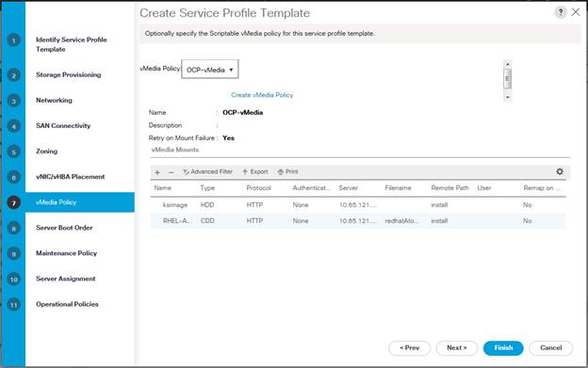Sort by Remote Path column header

tap(450, 188)
